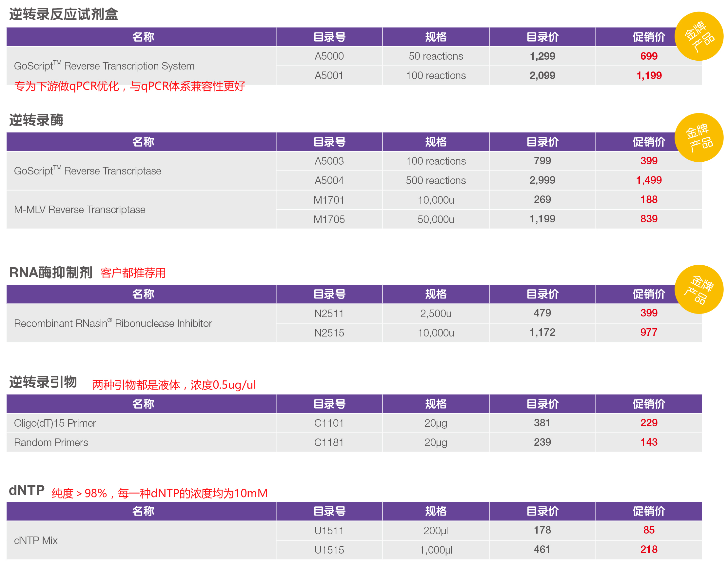Click list price 799 for A5003
The image size is (728, 569).
[542, 161]
